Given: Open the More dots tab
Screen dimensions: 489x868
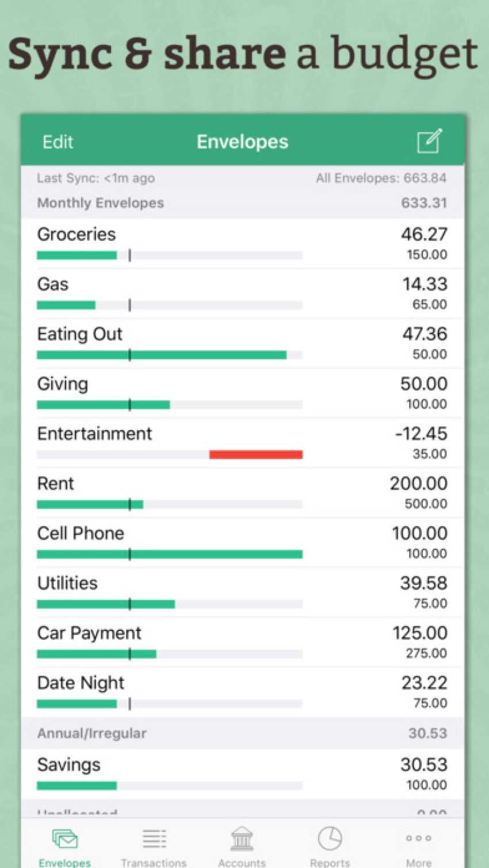Looking at the screenshot, I should click(x=418, y=840).
